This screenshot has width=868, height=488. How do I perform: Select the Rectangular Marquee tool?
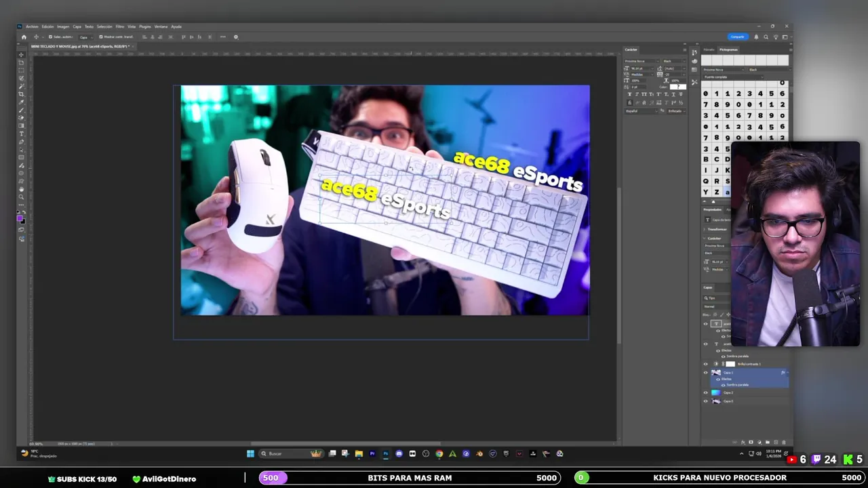pos(20,70)
